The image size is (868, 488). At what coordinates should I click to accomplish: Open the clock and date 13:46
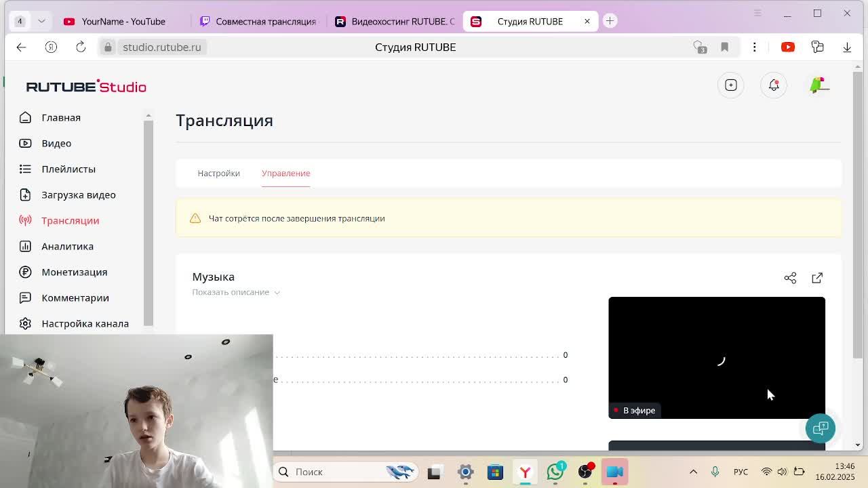pos(835,472)
